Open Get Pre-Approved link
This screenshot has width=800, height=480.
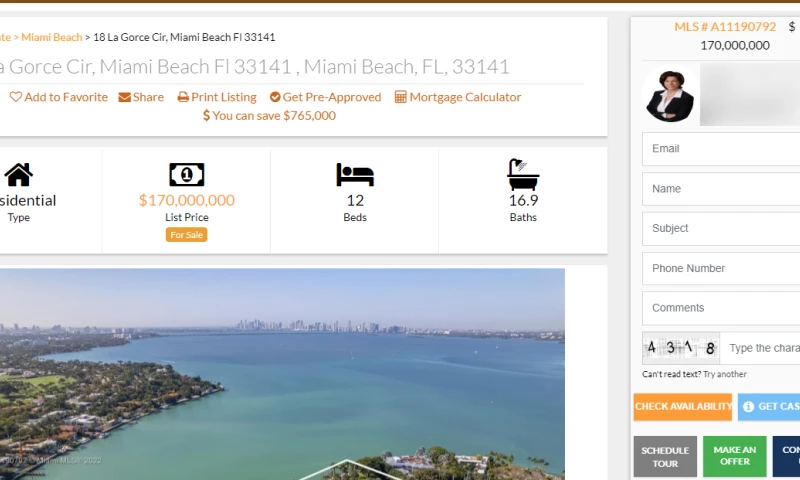[332, 97]
